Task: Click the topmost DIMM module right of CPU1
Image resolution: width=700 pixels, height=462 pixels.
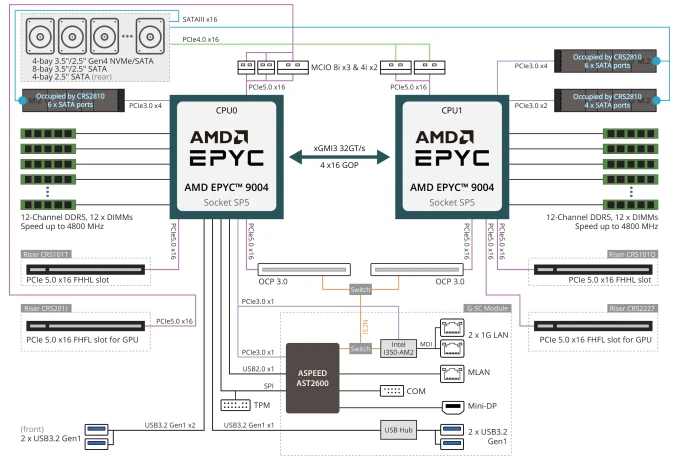Action: [630, 133]
